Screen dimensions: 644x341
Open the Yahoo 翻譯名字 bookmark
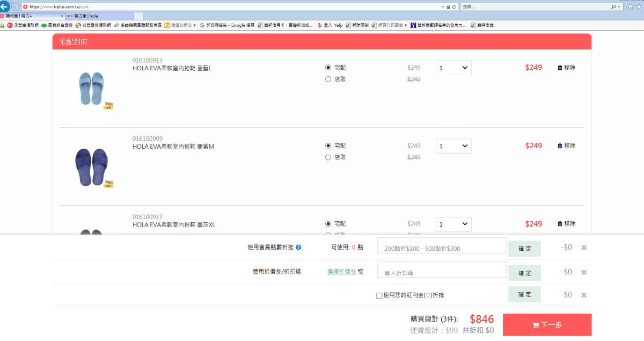pyautogui.click(x=438, y=25)
